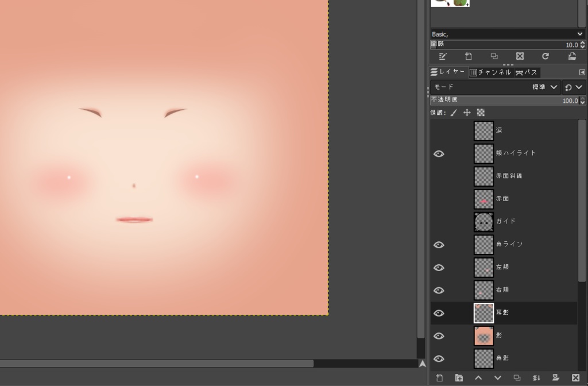The height and width of the screenshot is (386, 588).
Task: Raise the 耳影 layer one step
Action: tap(478, 378)
